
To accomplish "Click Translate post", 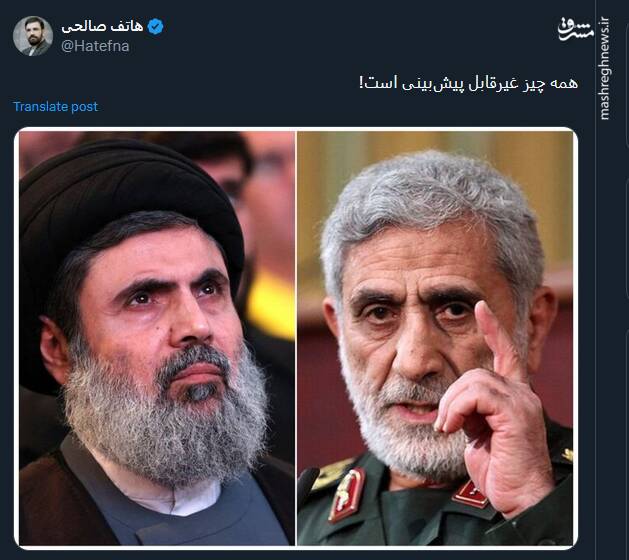I will (55, 106).
